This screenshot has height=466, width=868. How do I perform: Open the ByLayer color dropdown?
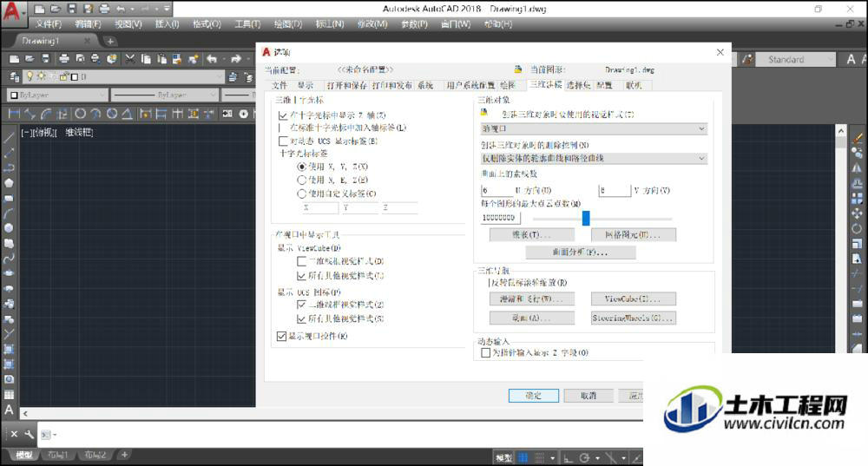pyautogui.click(x=57, y=95)
